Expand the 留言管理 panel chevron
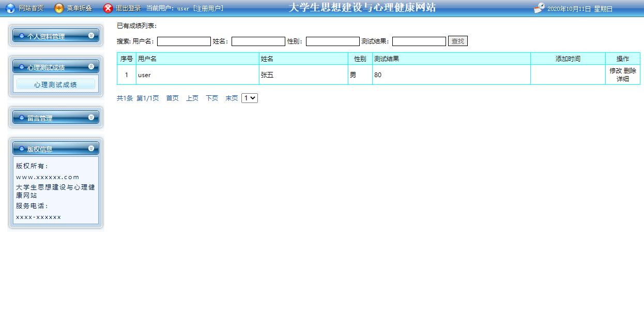644x323 pixels. [x=91, y=116]
